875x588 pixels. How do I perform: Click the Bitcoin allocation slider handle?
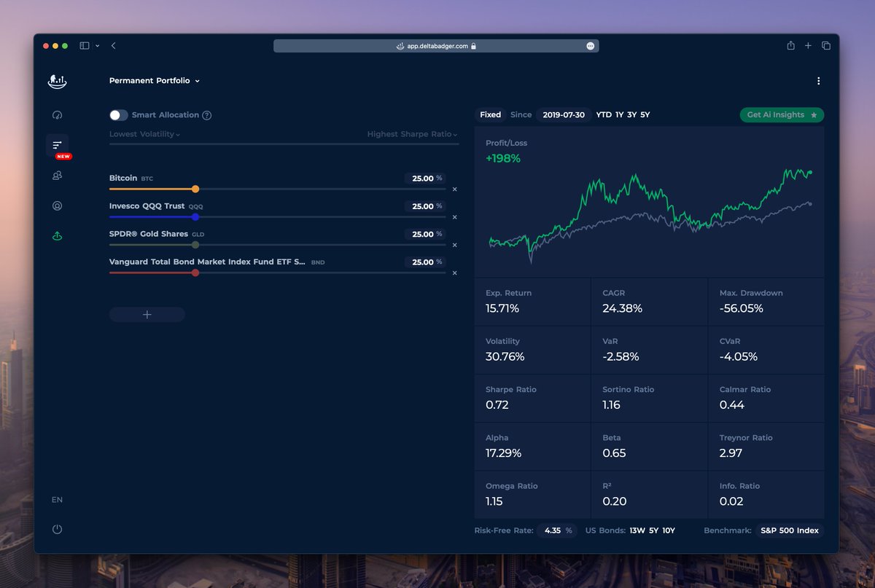click(x=195, y=189)
